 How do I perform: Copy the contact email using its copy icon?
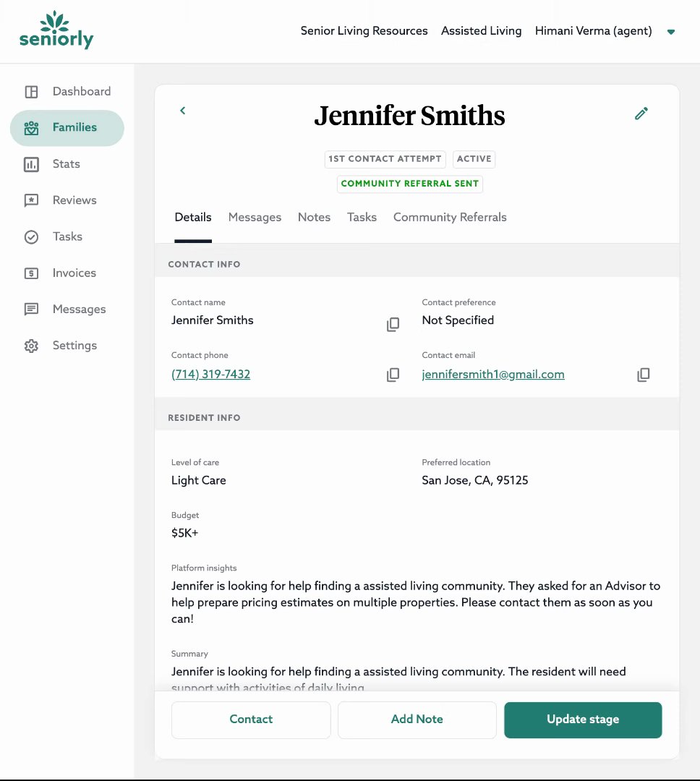tap(643, 375)
